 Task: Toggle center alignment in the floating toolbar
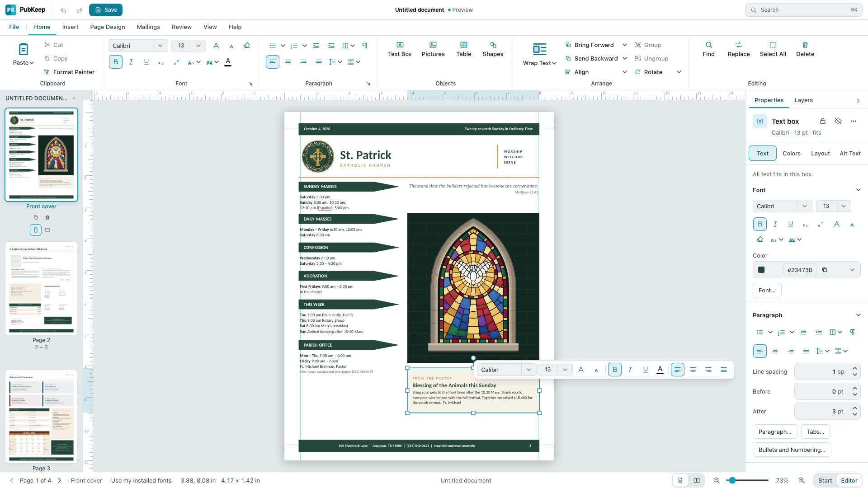click(x=693, y=370)
